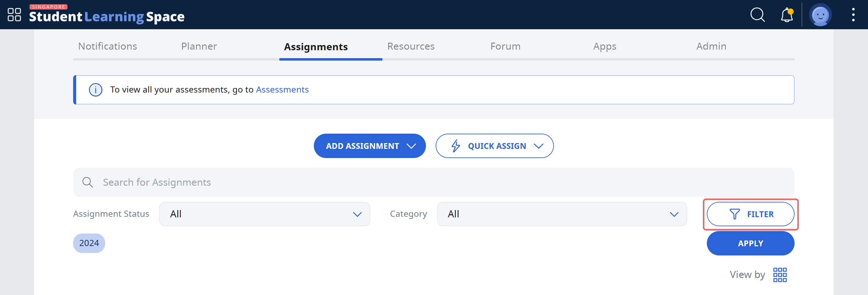Open the Assignment Status dropdown
The width and height of the screenshot is (868, 295).
[264, 214]
